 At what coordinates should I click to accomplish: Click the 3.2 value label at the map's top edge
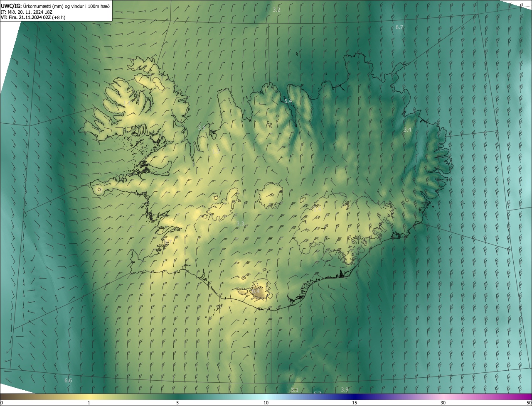[276, 10]
